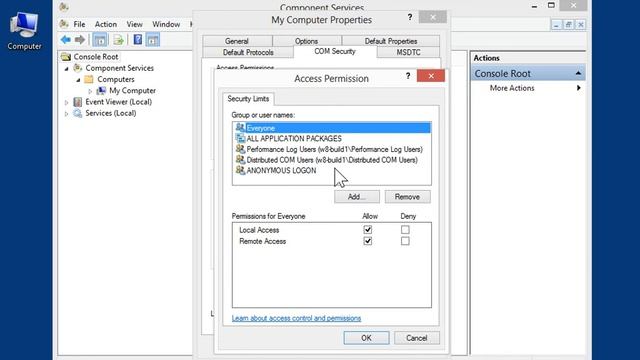This screenshot has width=640, height=360.
Task: Restore the inner MMC child window
Action: [x=568, y=25]
